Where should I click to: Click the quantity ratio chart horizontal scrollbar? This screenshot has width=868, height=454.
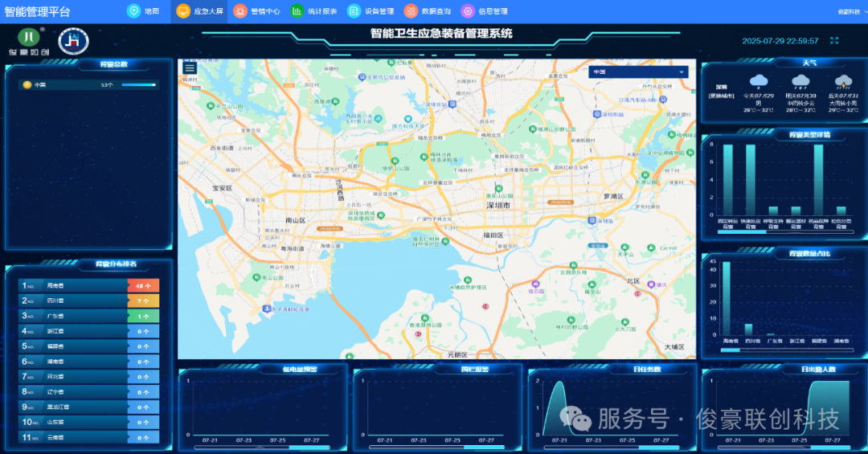point(787,350)
